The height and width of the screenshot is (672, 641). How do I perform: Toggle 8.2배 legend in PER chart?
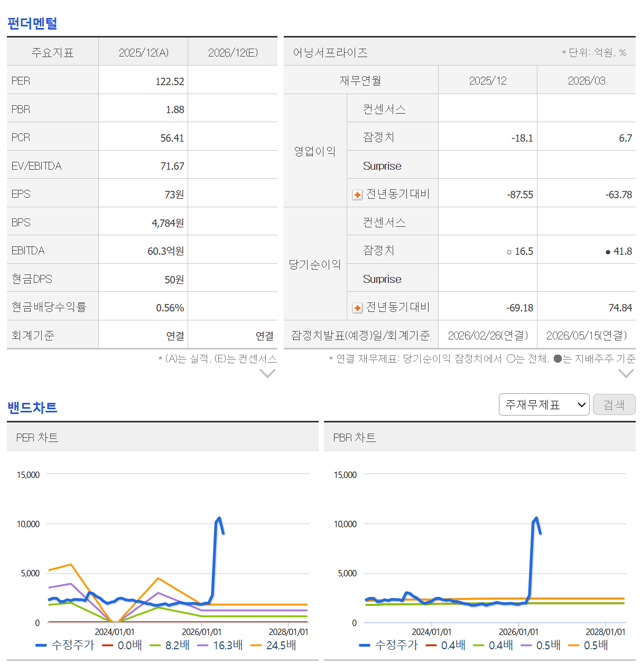[x=170, y=645]
